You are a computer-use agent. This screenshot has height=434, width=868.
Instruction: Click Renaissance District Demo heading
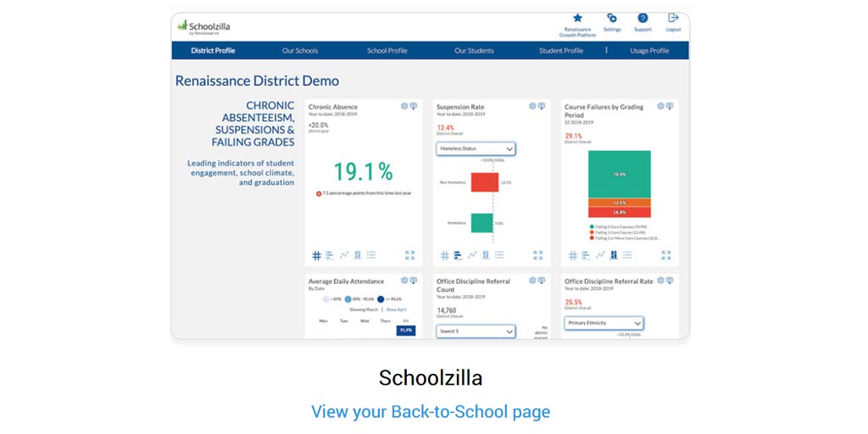tap(258, 81)
